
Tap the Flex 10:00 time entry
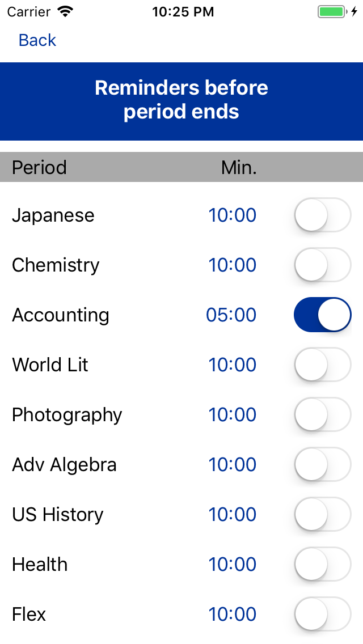coord(238,614)
